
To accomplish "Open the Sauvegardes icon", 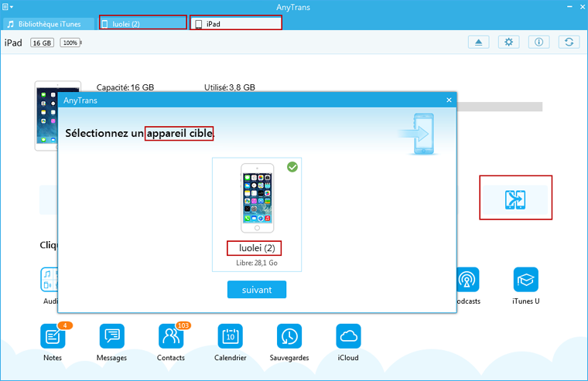I will tap(289, 336).
